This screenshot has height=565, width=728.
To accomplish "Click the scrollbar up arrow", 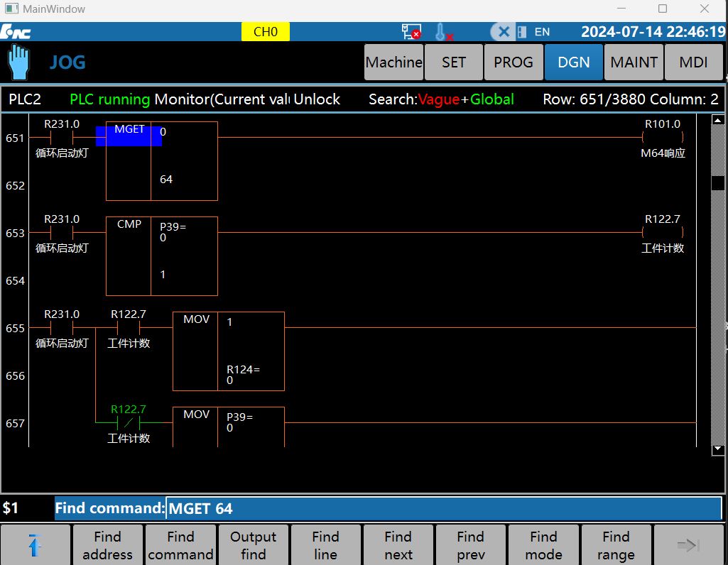I will coord(718,120).
